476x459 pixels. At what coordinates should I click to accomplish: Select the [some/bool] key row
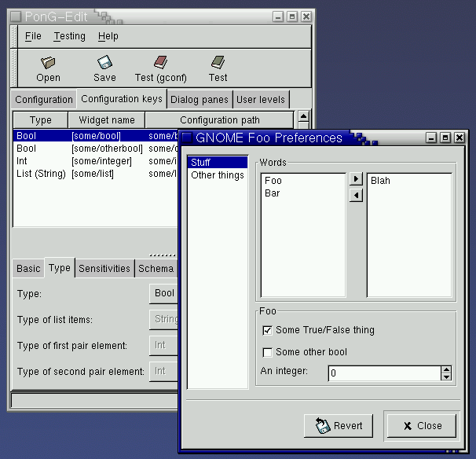tap(96, 136)
